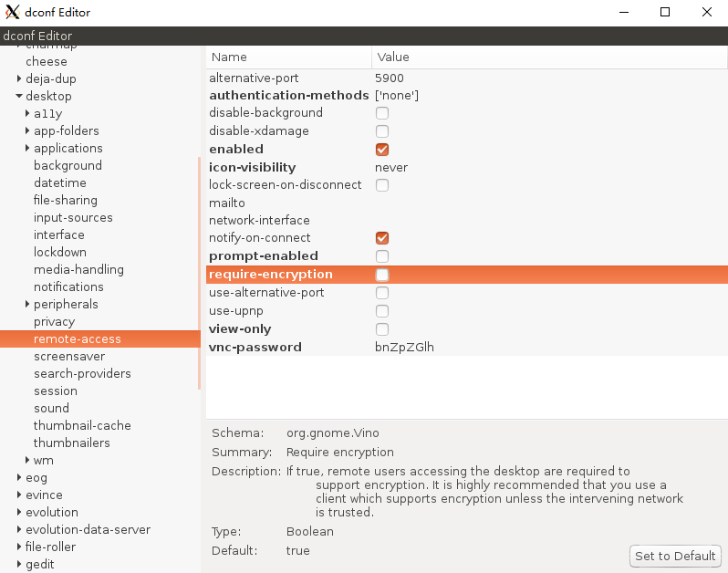The width and height of the screenshot is (728, 573).
Task: Expand the evolution tree node
Action: pyautogui.click(x=19, y=512)
